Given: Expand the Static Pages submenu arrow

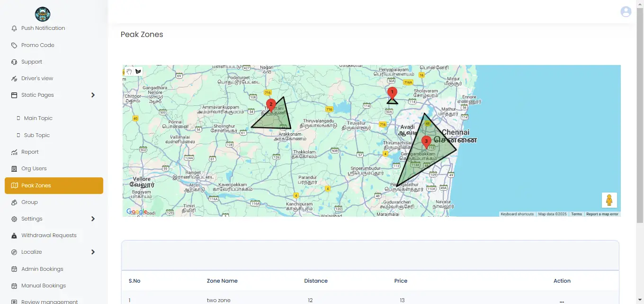Looking at the screenshot, I should click(93, 95).
